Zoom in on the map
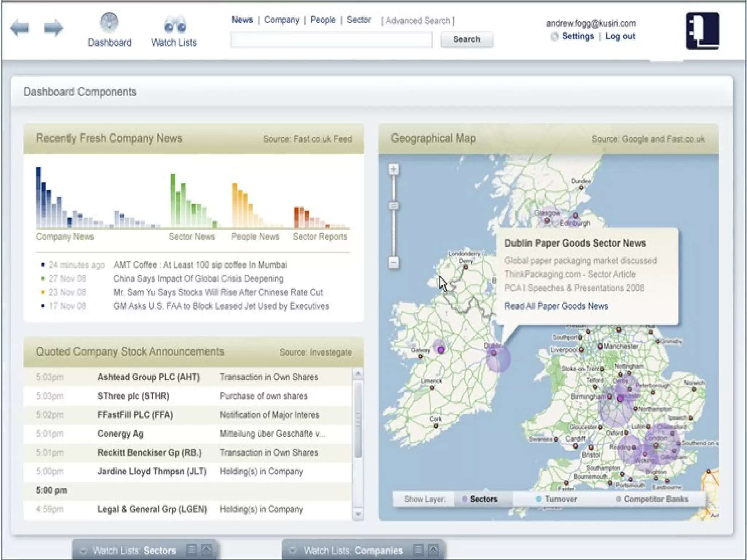The width and height of the screenshot is (747, 560). tap(393, 169)
